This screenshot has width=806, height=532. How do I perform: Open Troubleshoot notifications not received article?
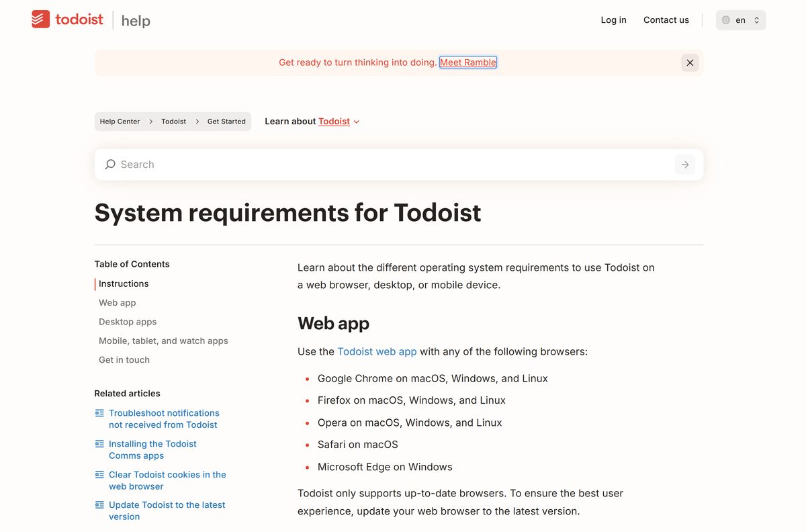click(164, 419)
